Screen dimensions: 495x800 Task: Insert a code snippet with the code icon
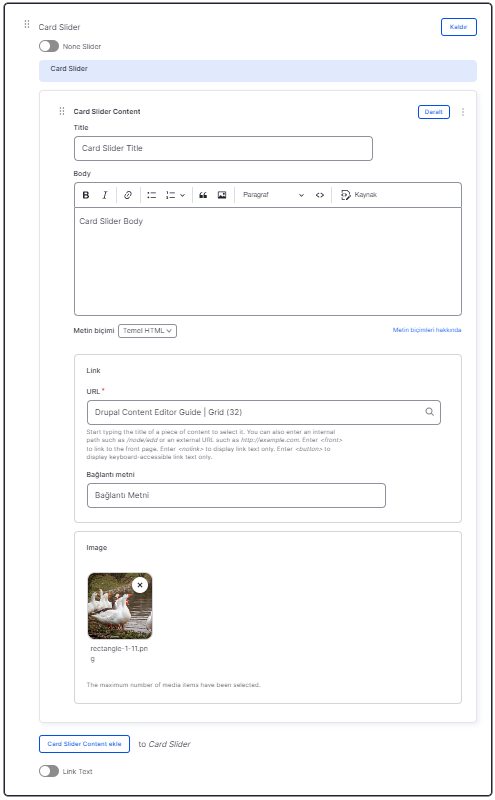click(320, 195)
